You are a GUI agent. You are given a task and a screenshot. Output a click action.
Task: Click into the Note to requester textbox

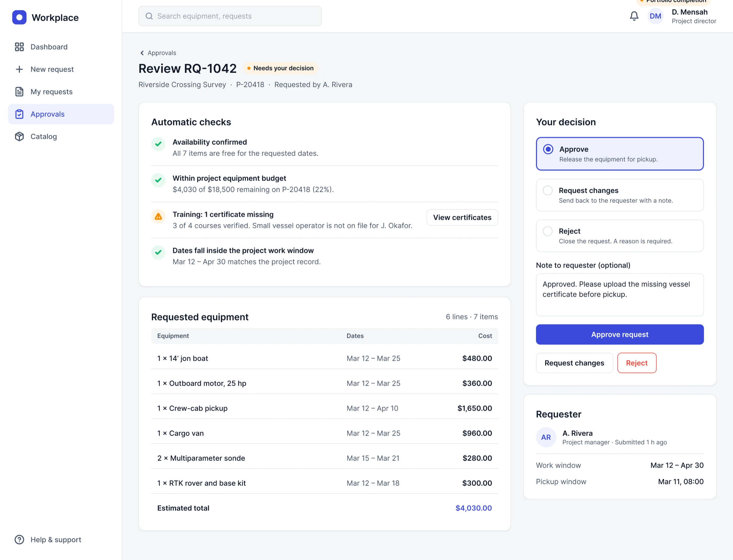pos(620,295)
